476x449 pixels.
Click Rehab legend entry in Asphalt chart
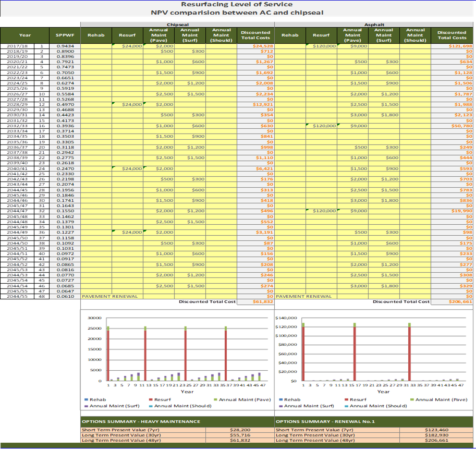tap(289, 400)
